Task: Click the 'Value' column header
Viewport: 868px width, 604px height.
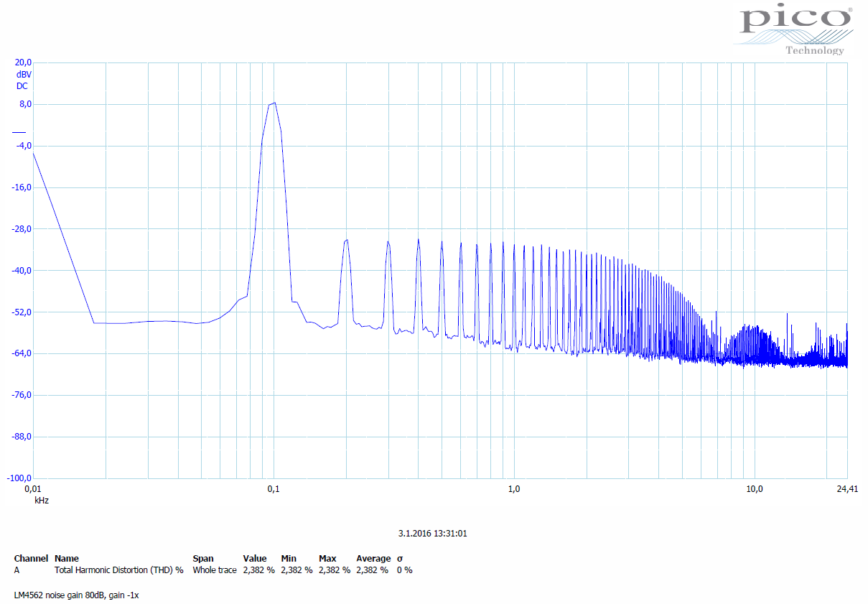Action: click(x=254, y=558)
